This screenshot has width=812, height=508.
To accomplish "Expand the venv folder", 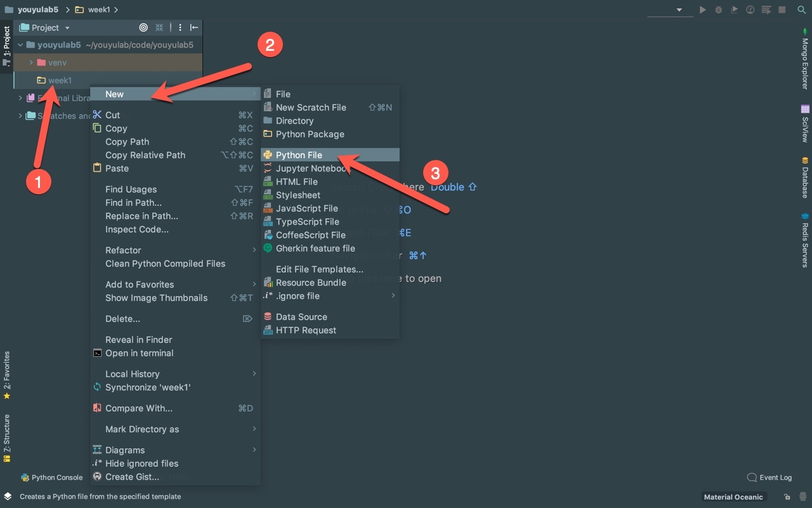I will click(31, 63).
